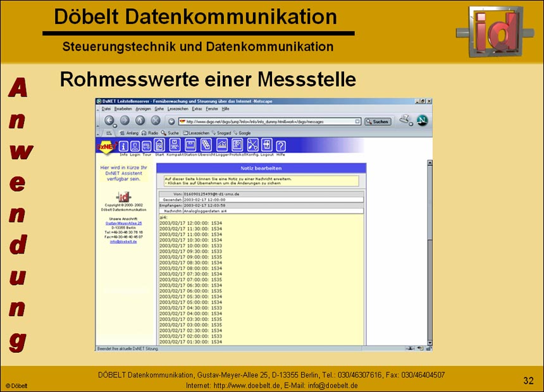Screen dimensions: 544x392
Task: Show the Übersicht overview icon
Action: click(206, 145)
